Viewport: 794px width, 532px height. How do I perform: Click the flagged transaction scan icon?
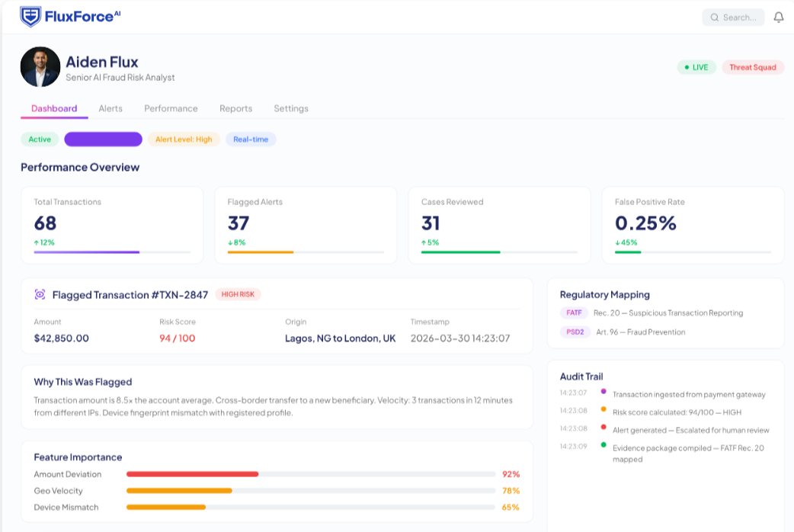(x=40, y=294)
